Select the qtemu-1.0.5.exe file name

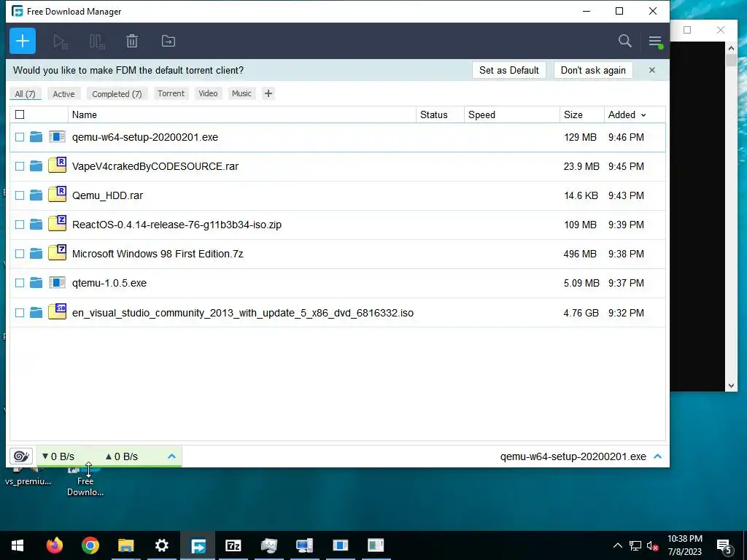click(x=109, y=283)
